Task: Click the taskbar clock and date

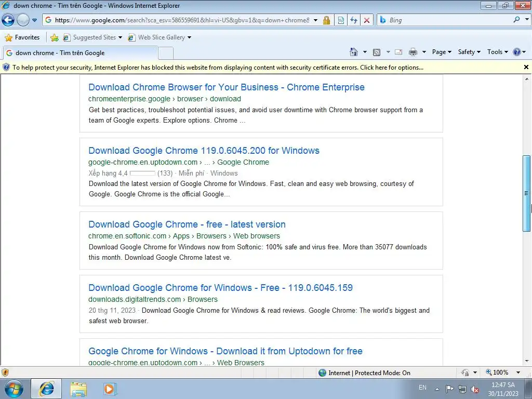Action: tap(503, 389)
